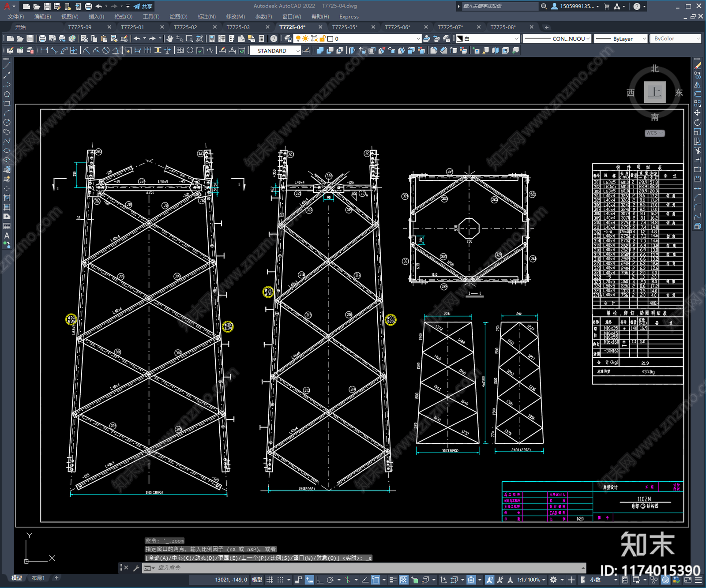
Task: Open the 绘图(D) menu
Action: click(x=178, y=16)
